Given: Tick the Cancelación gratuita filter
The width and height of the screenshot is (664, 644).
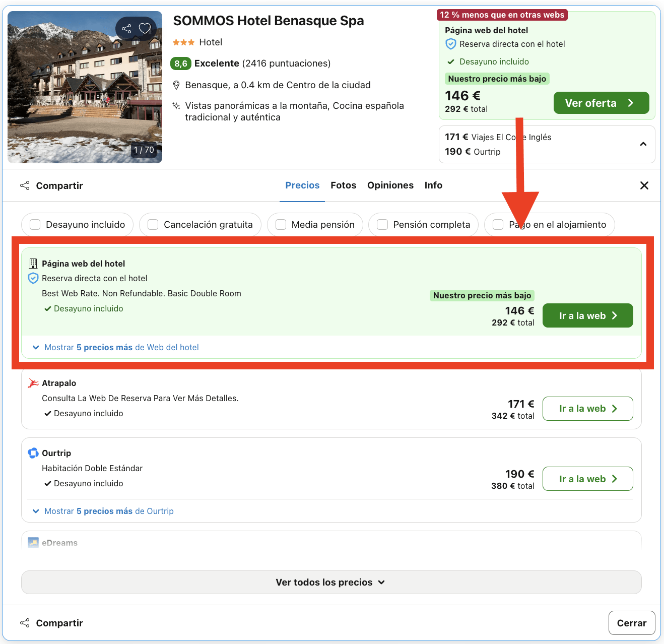Looking at the screenshot, I should 153,224.
